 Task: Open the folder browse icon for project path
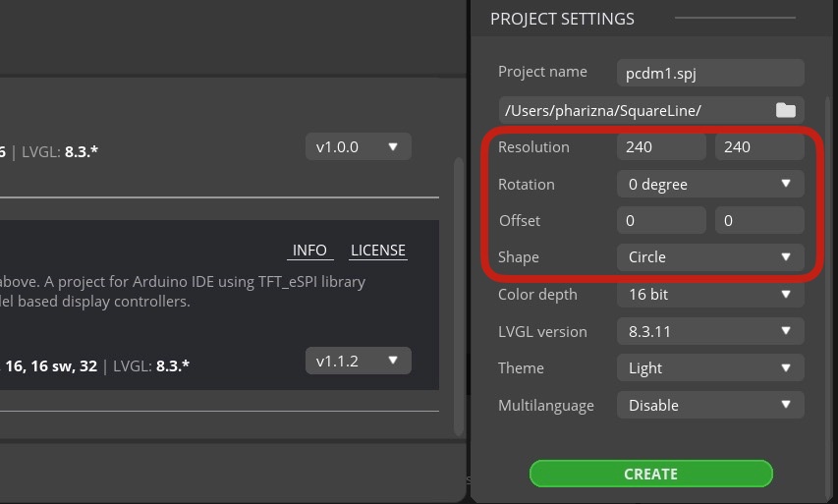pyautogui.click(x=785, y=111)
